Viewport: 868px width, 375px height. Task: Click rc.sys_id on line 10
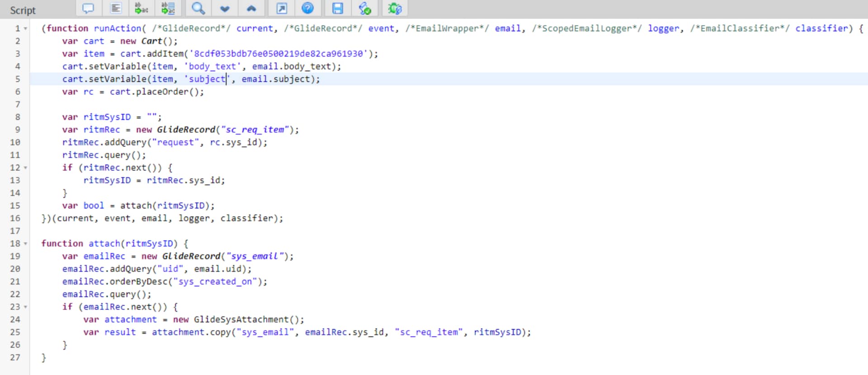(x=233, y=142)
